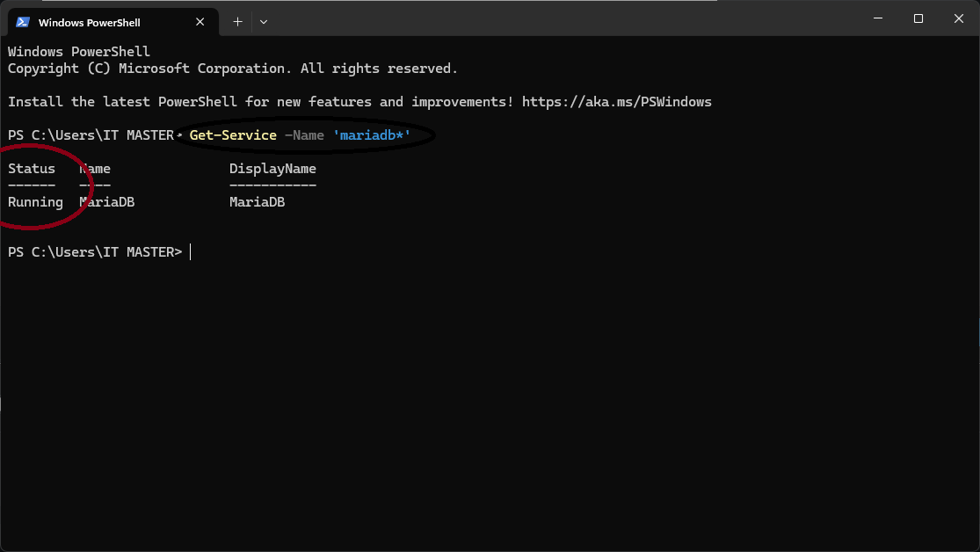Click the MariaDB value under DisplayName
980x552 pixels.
[x=257, y=202]
